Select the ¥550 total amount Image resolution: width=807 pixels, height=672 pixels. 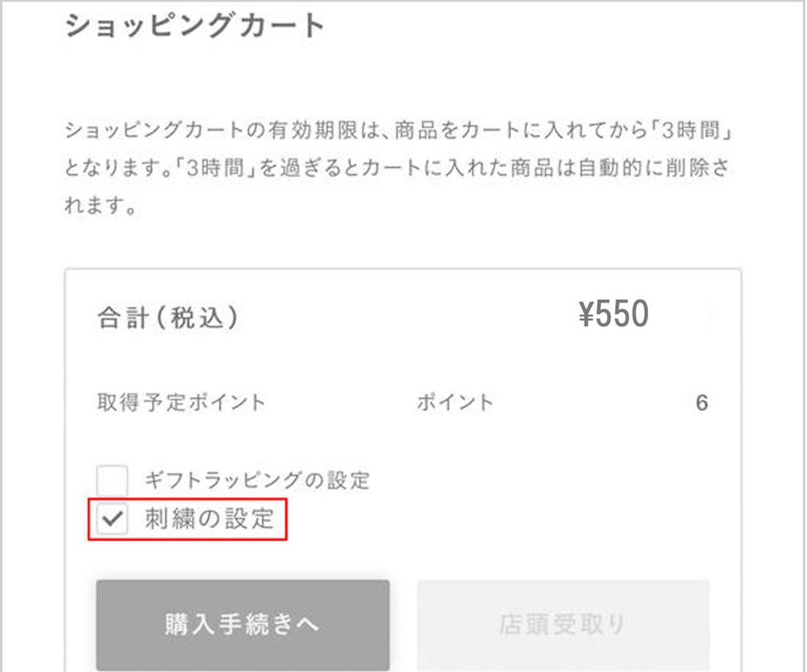pos(613,314)
